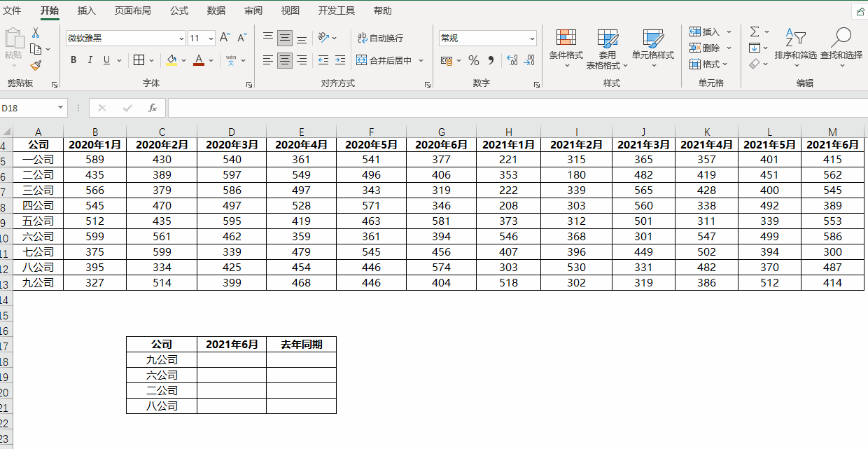
Task: Click the 插入 cells button
Action: pyautogui.click(x=704, y=32)
